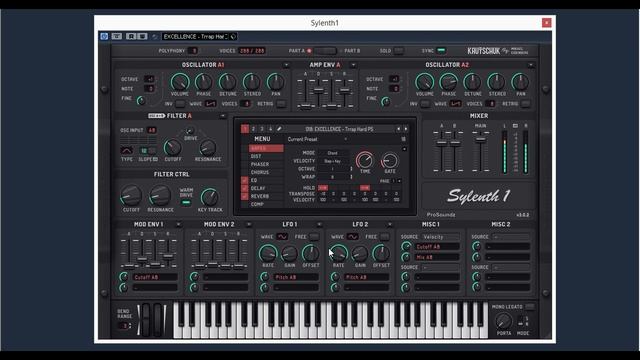Viewport: 640px width, 360px height.
Task: Open Mod Env 1 dropdown arrow
Action: 178,224
